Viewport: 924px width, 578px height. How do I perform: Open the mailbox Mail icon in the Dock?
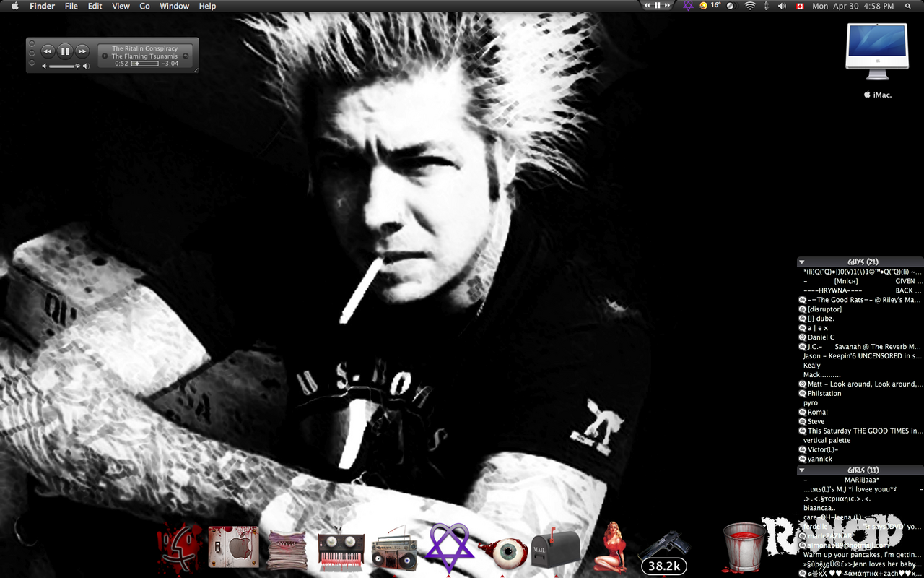point(554,548)
